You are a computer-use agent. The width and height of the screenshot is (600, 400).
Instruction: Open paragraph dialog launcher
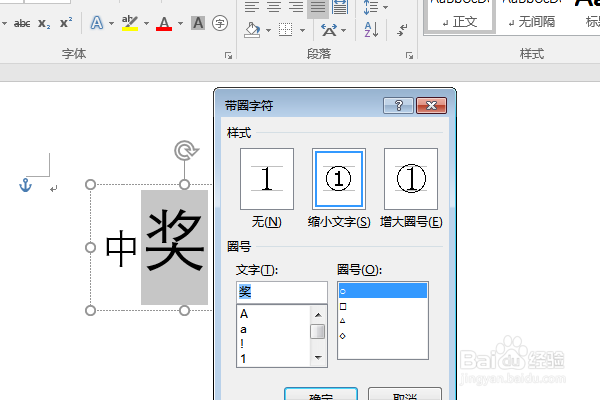(409, 56)
